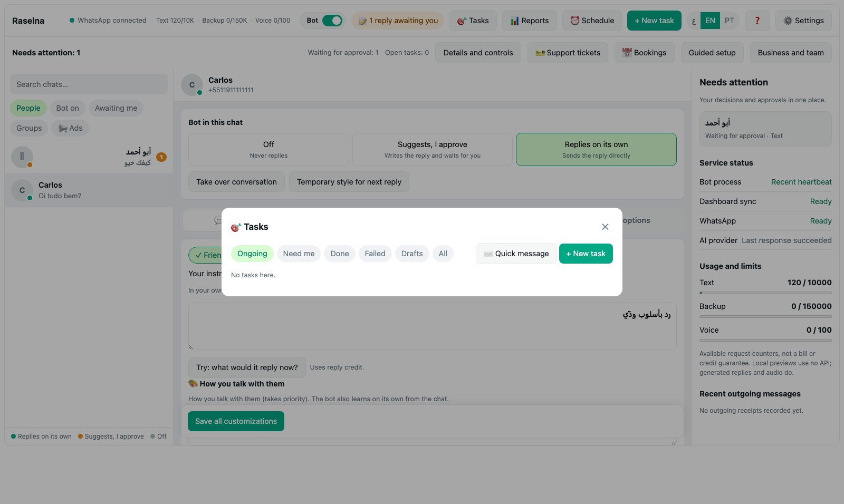The height and width of the screenshot is (504, 844).
Task: Open the أبو أحمد chat in list
Action: click(x=89, y=157)
